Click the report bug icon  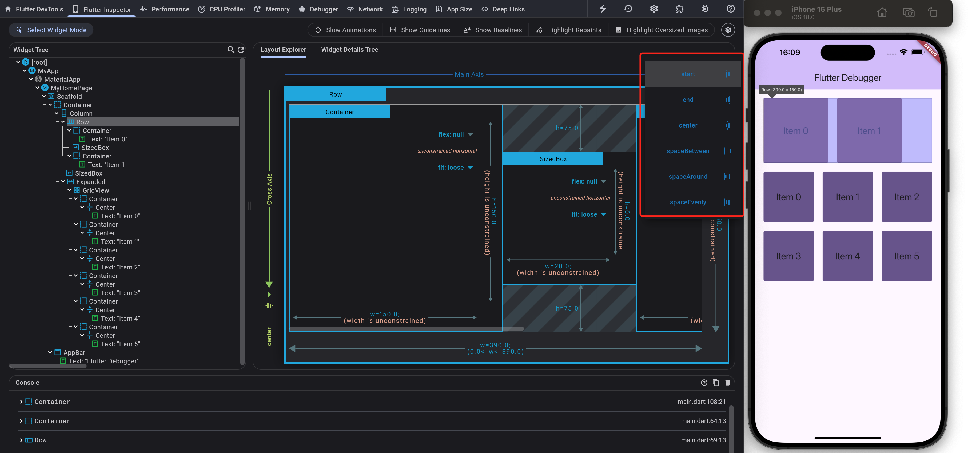click(x=705, y=9)
